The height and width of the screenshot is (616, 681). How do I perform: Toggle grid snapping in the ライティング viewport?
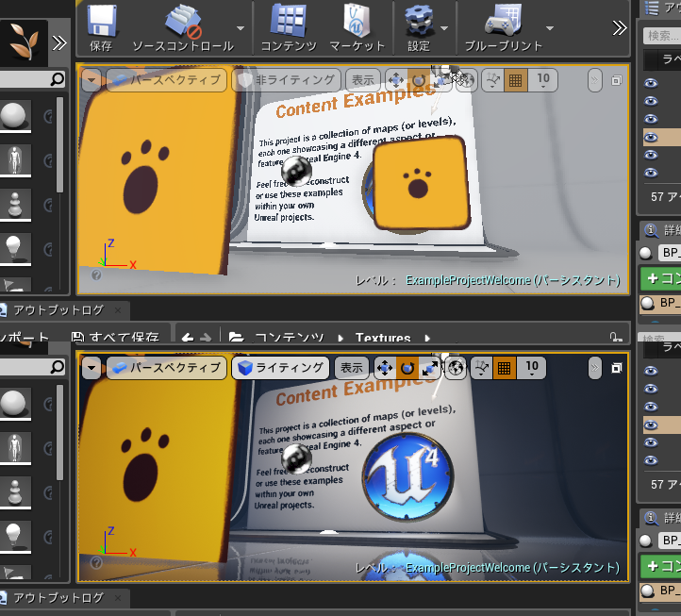(x=505, y=368)
